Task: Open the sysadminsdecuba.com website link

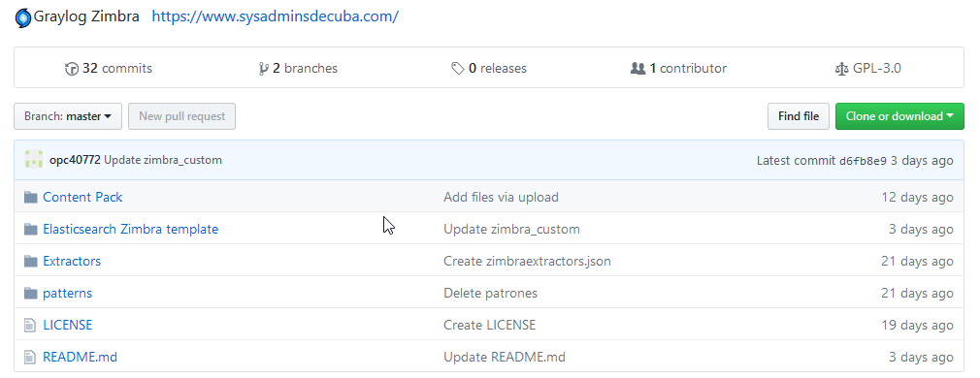Action: [x=275, y=16]
